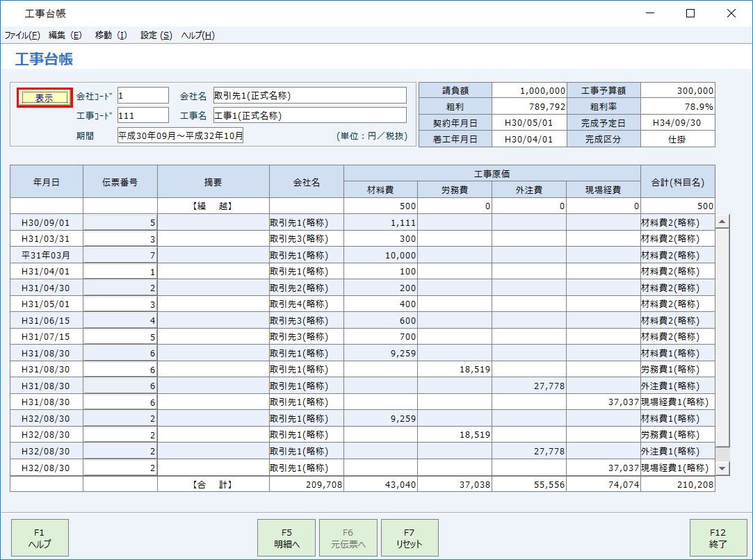Click the 表示 button

[x=44, y=98]
